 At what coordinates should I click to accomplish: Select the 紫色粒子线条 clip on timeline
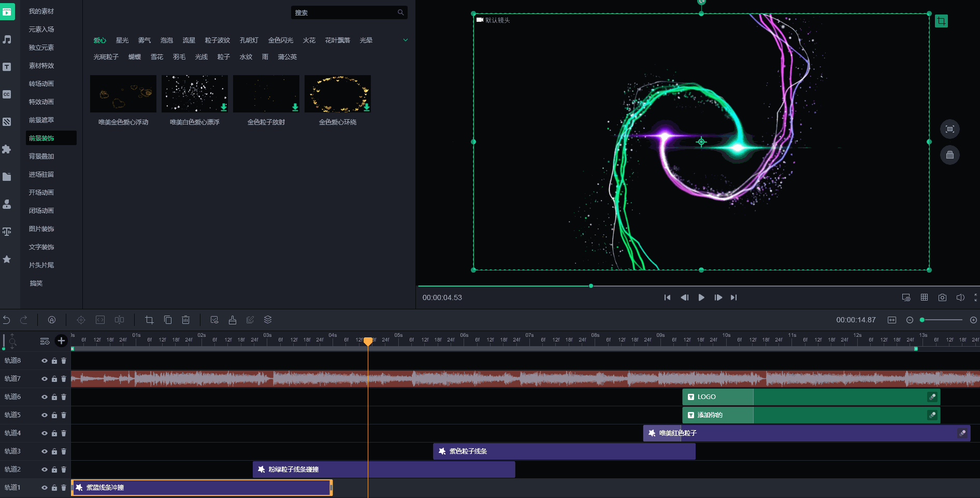[x=564, y=451]
